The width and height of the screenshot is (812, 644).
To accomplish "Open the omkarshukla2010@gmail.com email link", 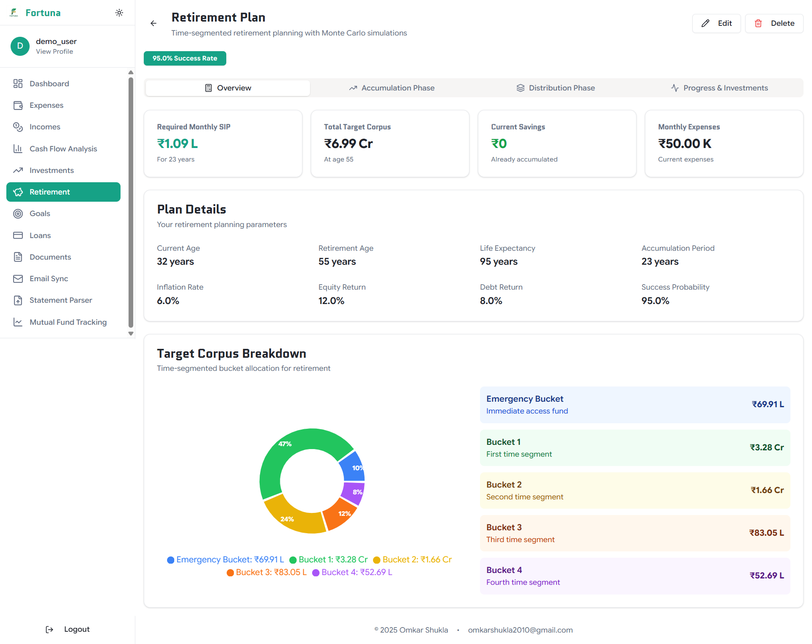I will (520, 630).
